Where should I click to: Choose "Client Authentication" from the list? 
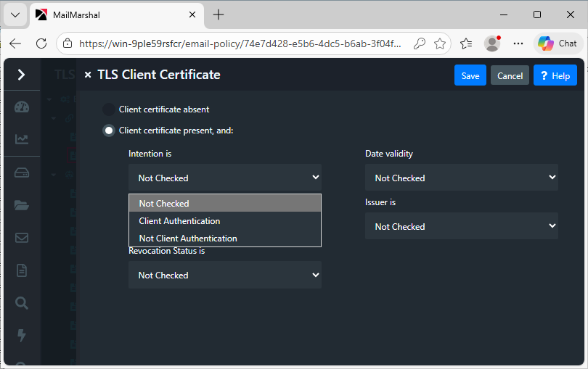[179, 221]
